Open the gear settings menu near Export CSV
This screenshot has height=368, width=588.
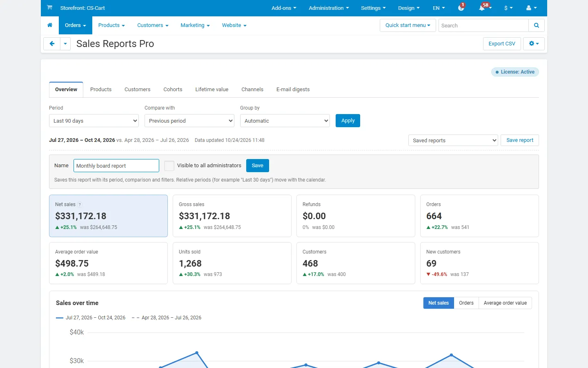coord(534,44)
